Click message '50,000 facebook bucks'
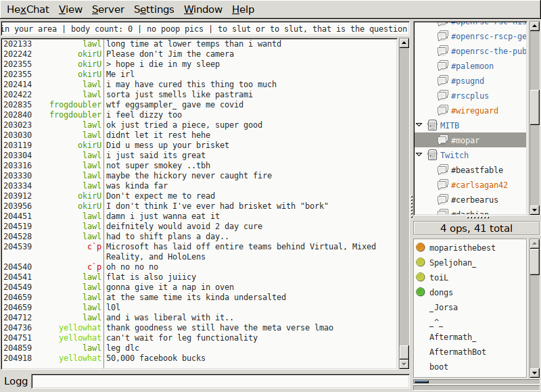The image size is (541, 392). [x=156, y=358]
